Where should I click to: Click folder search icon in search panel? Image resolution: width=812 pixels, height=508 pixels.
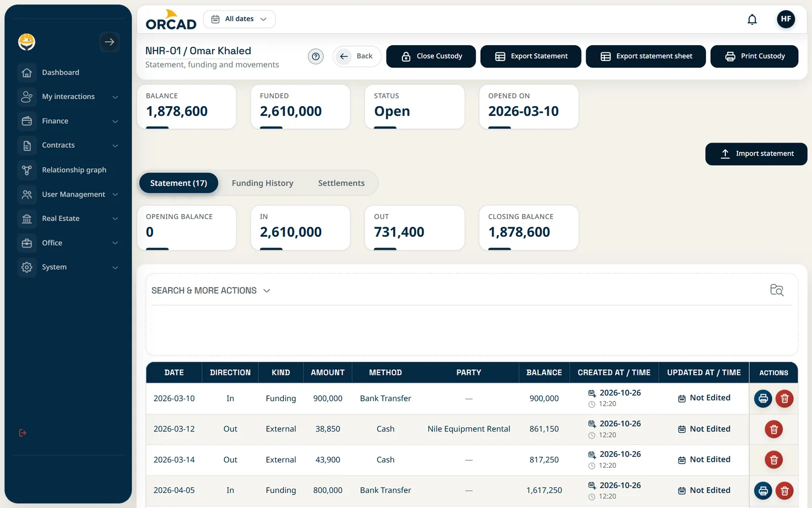[776, 290]
